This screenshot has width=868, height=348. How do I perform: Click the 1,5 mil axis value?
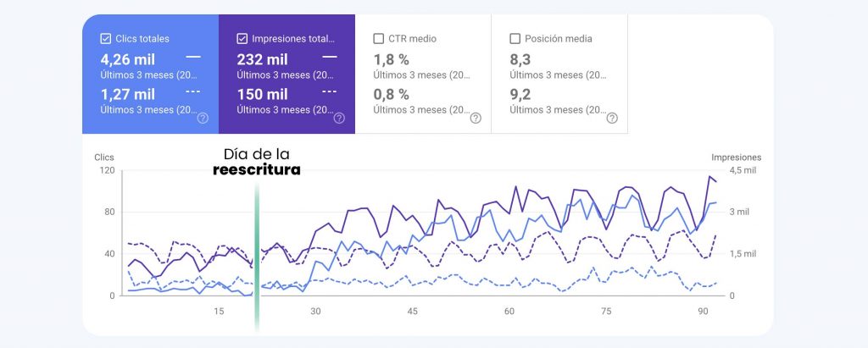743,254
